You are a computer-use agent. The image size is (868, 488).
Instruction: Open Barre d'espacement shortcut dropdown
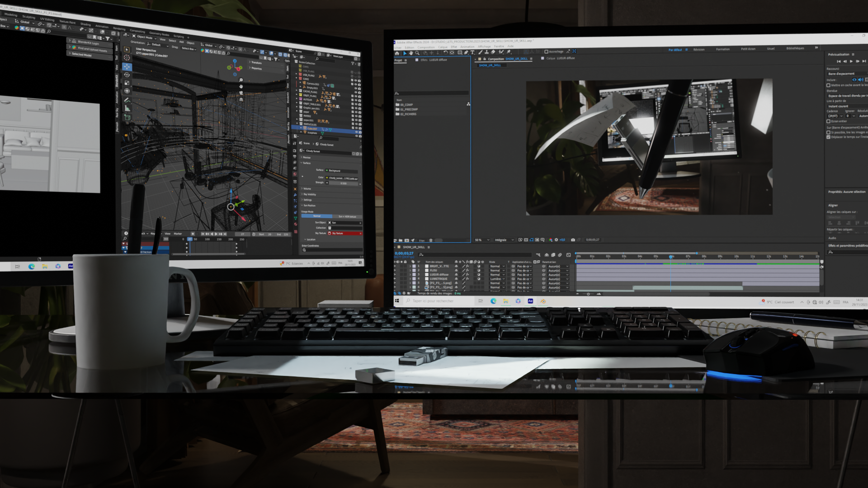(847, 74)
